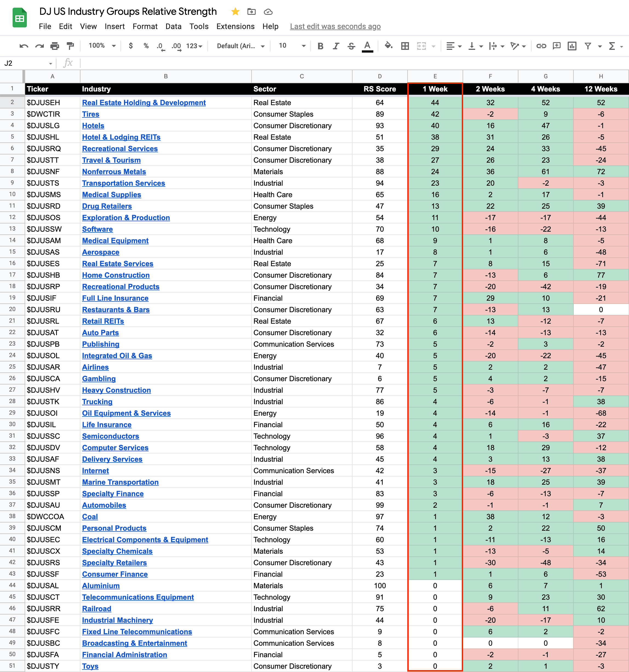Open the Extensions menu
This screenshot has height=672, width=629.
[235, 26]
